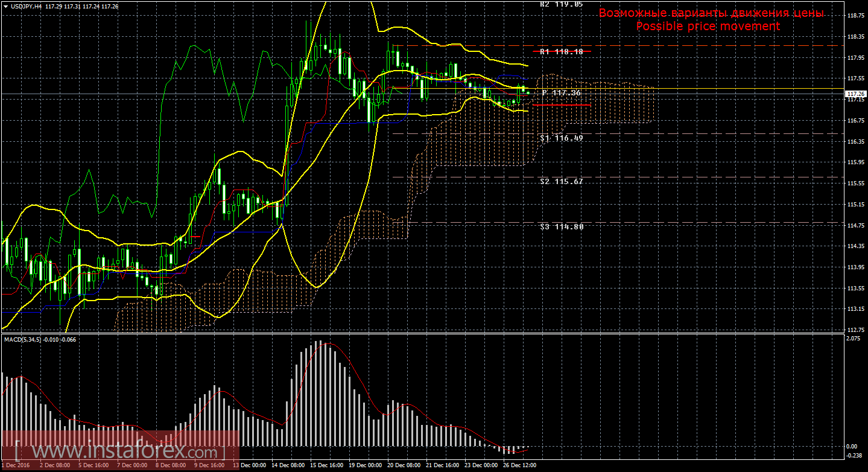Select the R2 119.05 resistance label
Image resolution: width=868 pixels, height=472 pixels.
pyautogui.click(x=561, y=4)
